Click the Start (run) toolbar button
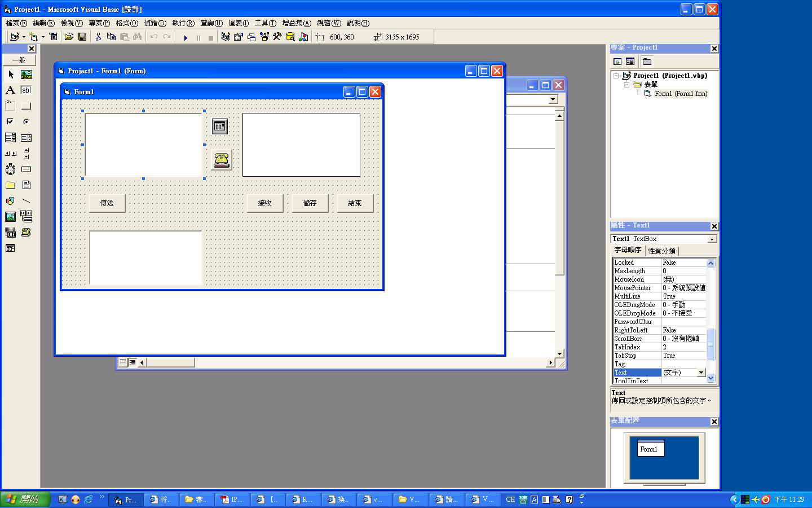Viewport: 812px width, 508px height. coord(186,37)
